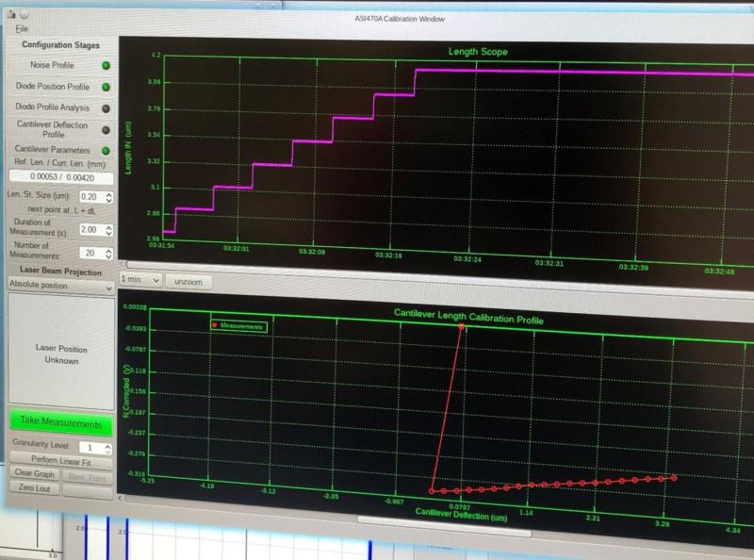Toggle the Cantilever Parameters stage
The image size is (754, 560).
point(57,150)
